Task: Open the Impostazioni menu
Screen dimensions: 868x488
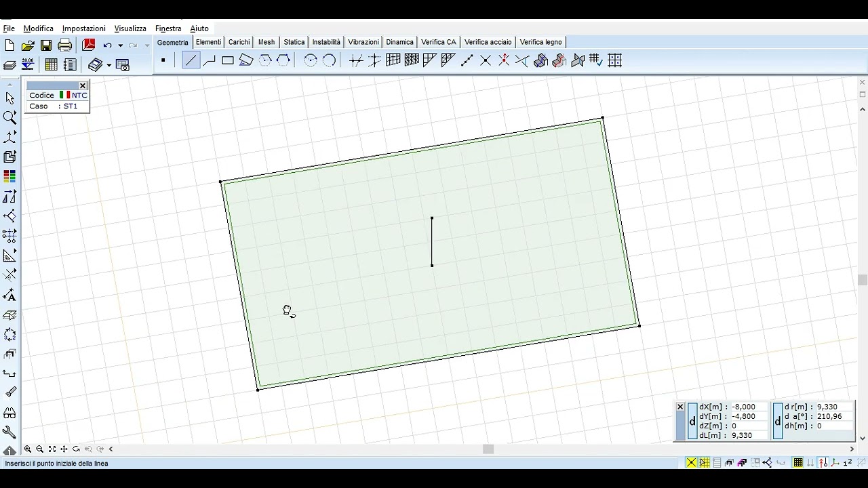Action: click(84, 28)
